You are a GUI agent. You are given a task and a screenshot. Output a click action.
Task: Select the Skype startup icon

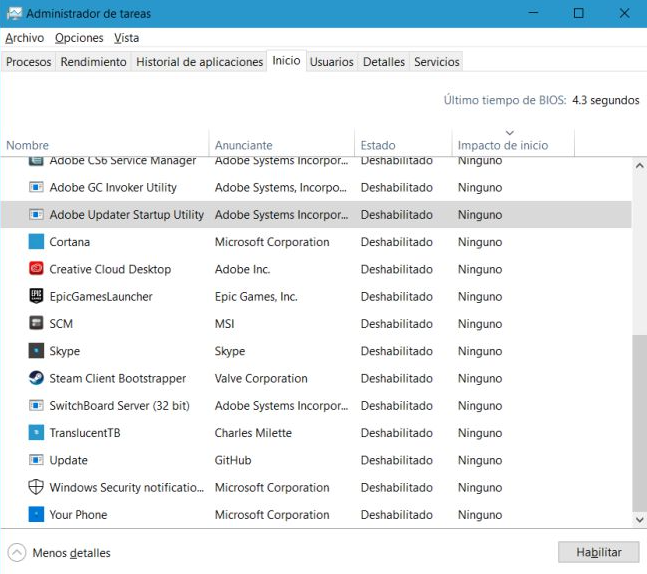[36, 351]
